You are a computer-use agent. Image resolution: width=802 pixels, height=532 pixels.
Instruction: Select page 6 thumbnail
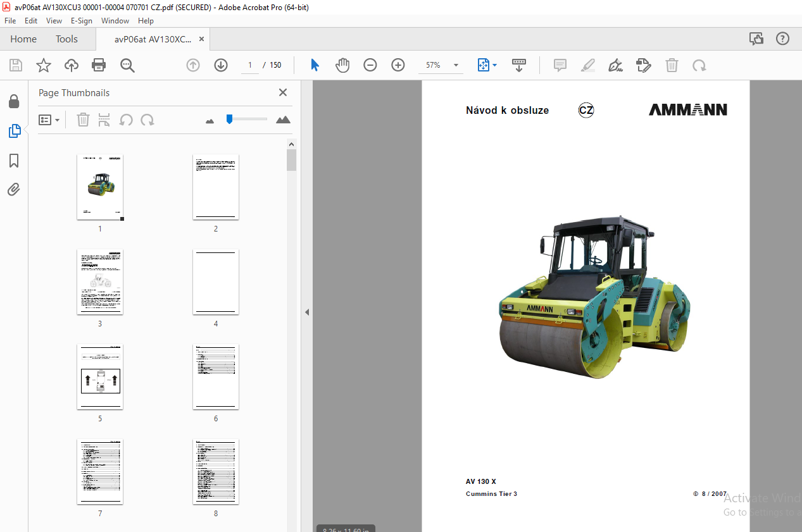(216, 376)
